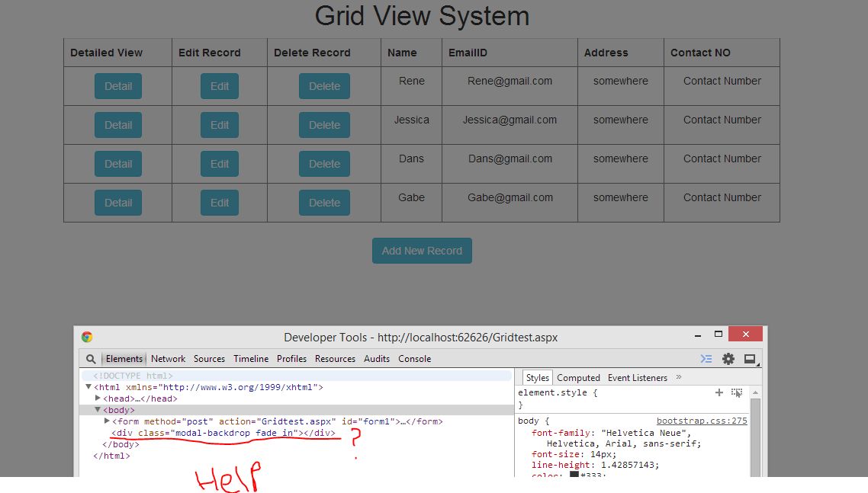868x493 pixels.
Task: Expand the head node in Elements tree
Action: click(x=98, y=399)
